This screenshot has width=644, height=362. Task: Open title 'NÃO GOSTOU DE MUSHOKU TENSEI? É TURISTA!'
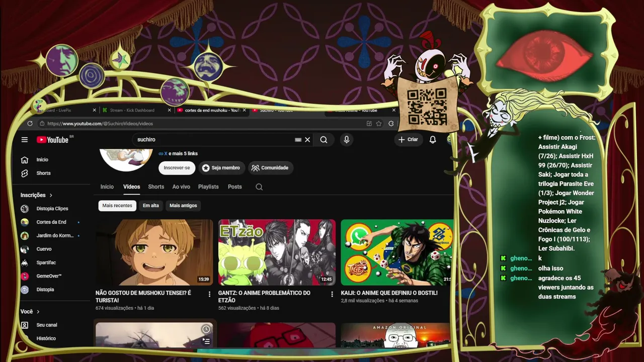[x=143, y=297]
